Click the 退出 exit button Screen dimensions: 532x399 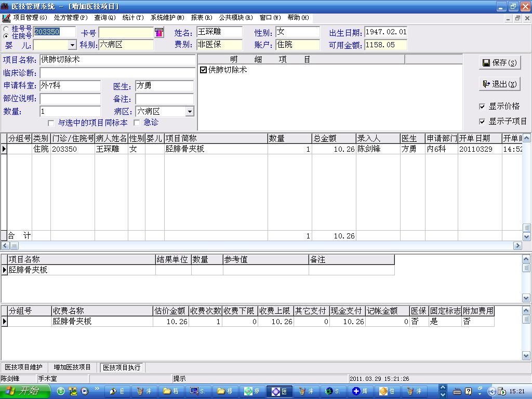tap(499, 84)
